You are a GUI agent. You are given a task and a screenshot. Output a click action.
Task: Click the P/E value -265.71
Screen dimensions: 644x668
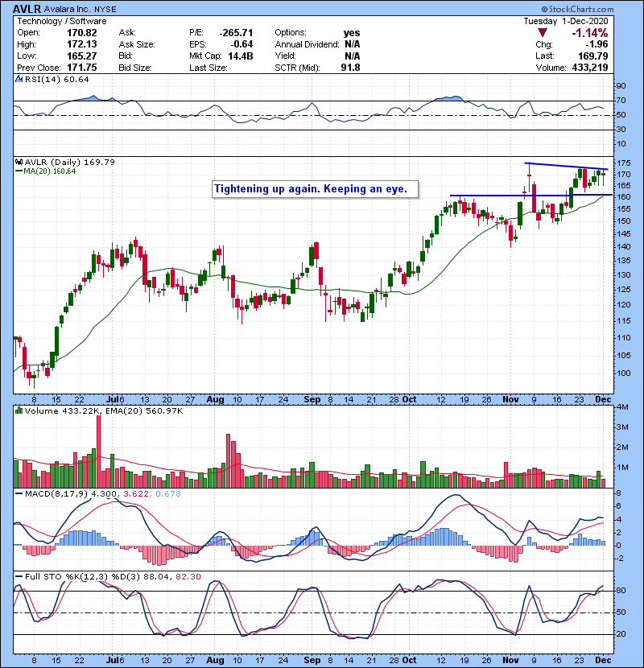click(236, 33)
